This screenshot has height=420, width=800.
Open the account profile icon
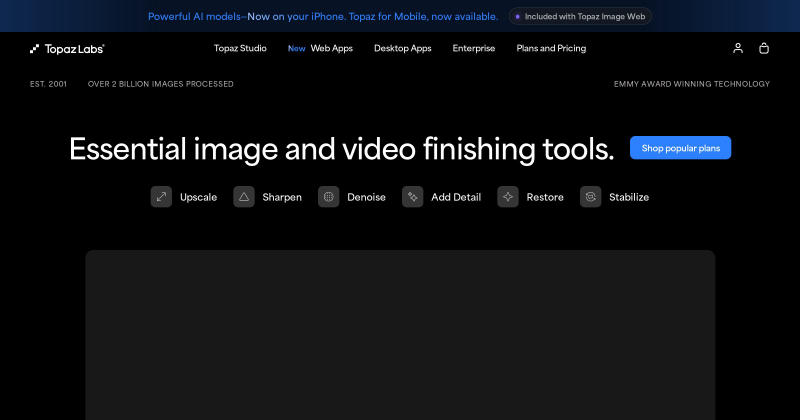(738, 48)
